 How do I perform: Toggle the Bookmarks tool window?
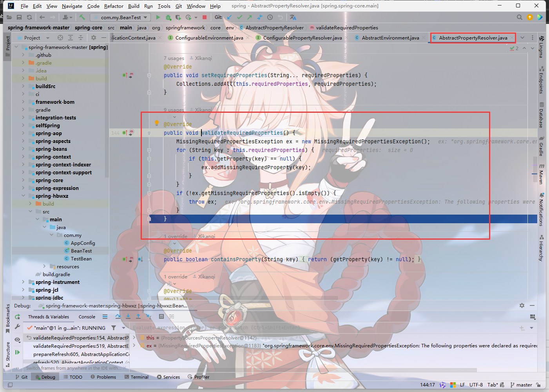[7, 319]
